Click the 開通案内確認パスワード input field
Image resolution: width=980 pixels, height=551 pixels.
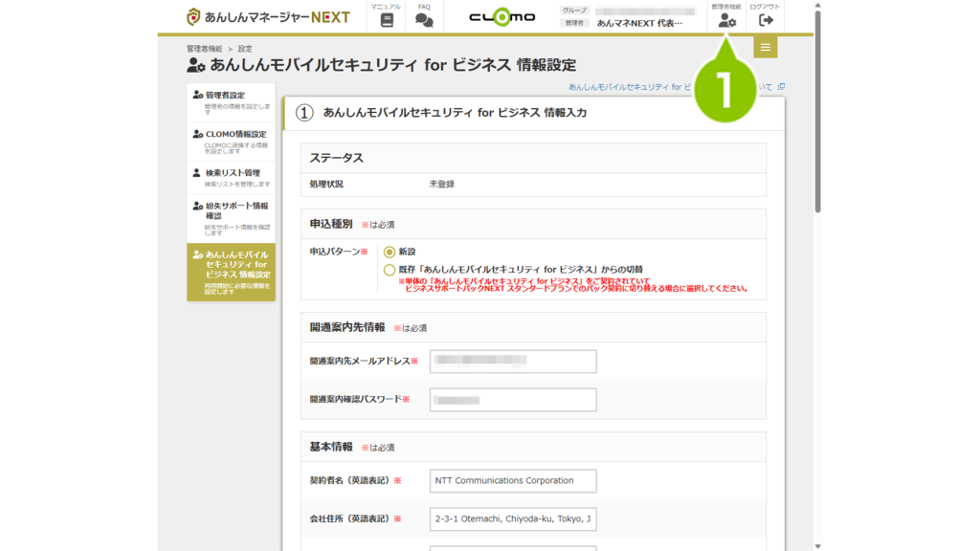coord(513,400)
